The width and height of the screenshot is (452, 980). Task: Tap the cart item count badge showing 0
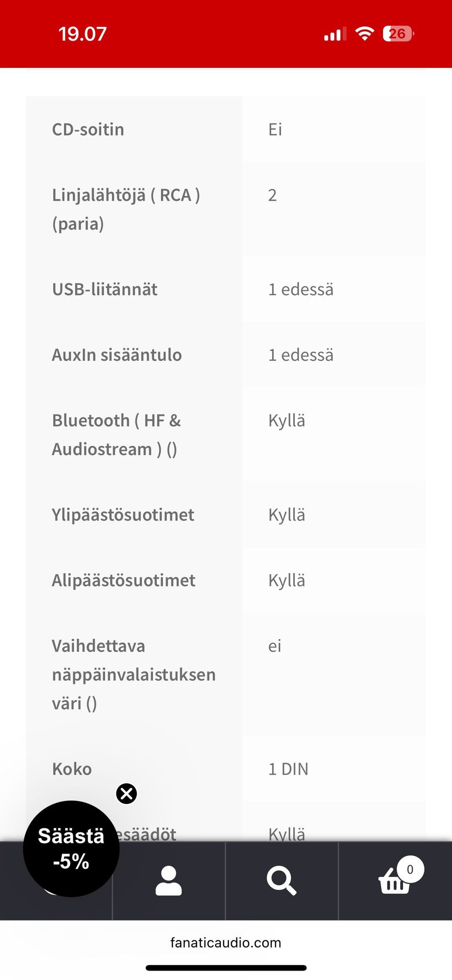pos(410,870)
